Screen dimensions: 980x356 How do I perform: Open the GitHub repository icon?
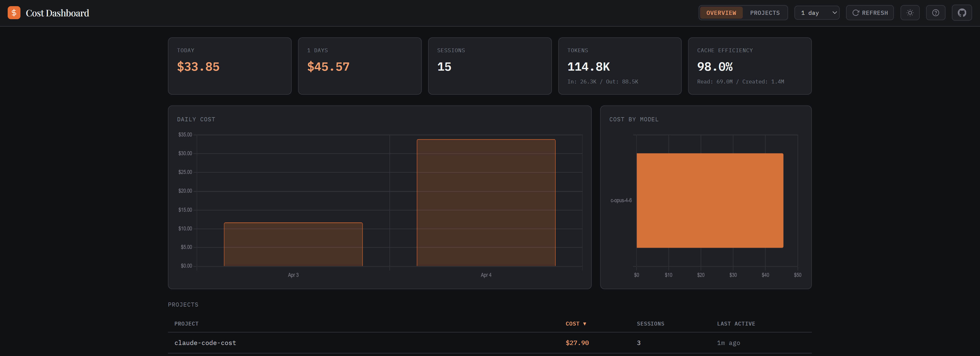(961, 13)
